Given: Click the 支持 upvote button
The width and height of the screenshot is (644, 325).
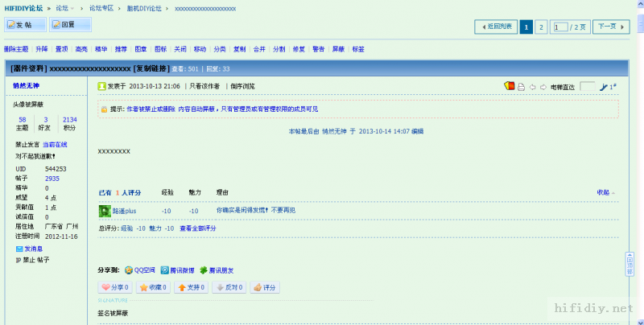Looking at the screenshot, I should pyautogui.click(x=188, y=287).
